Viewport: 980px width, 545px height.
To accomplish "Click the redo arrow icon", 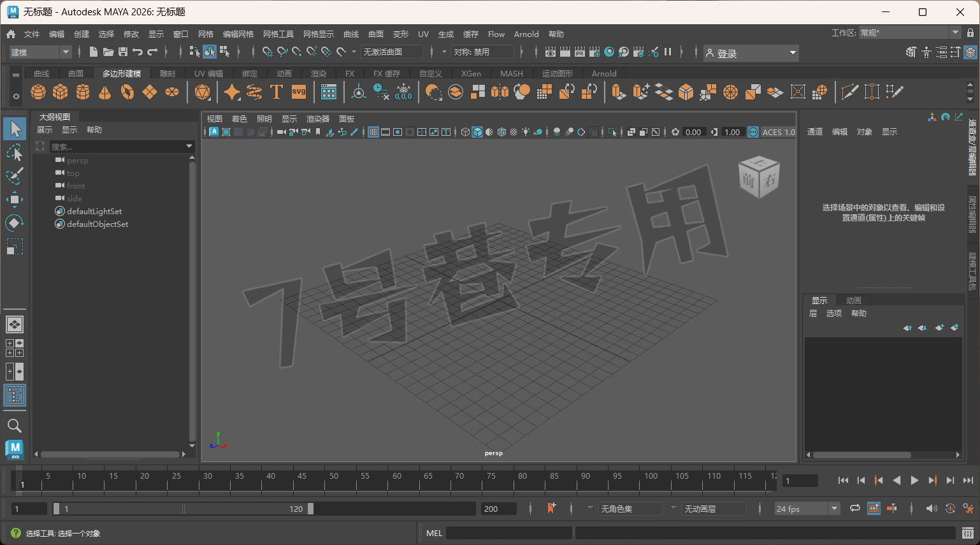I will point(152,52).
